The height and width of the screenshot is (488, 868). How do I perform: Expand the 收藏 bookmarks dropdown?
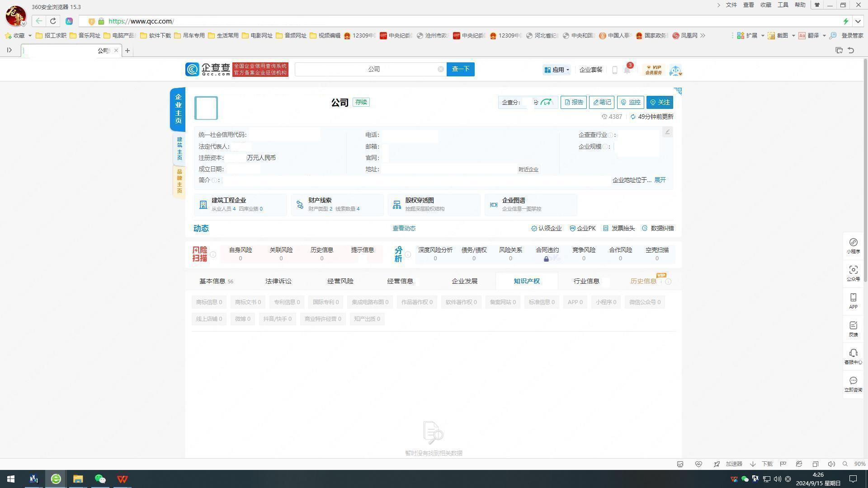(x=30, y=36)
